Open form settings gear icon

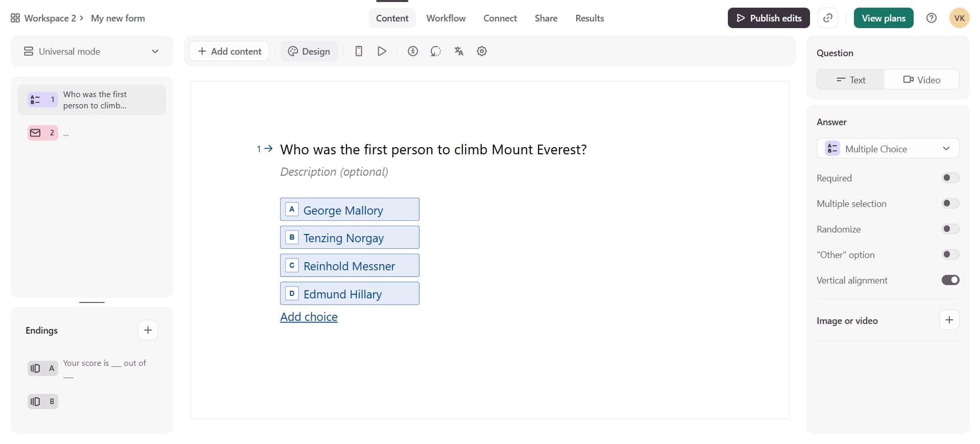(x=481, y=51)
